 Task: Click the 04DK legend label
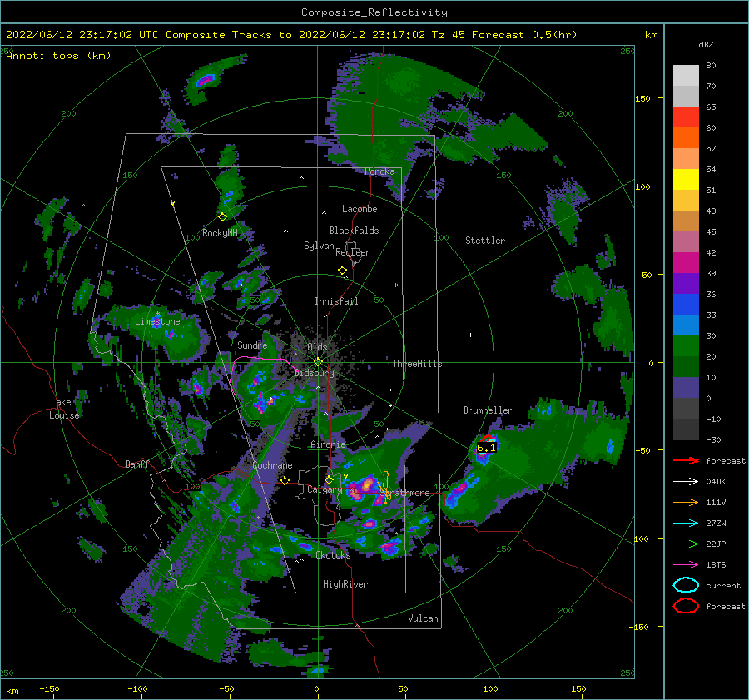tap(716, 482)
